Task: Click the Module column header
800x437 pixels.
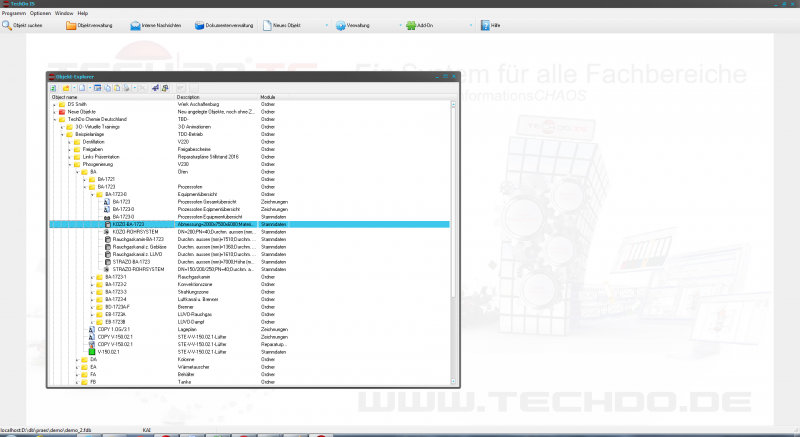Action: (x=268, y=97)
